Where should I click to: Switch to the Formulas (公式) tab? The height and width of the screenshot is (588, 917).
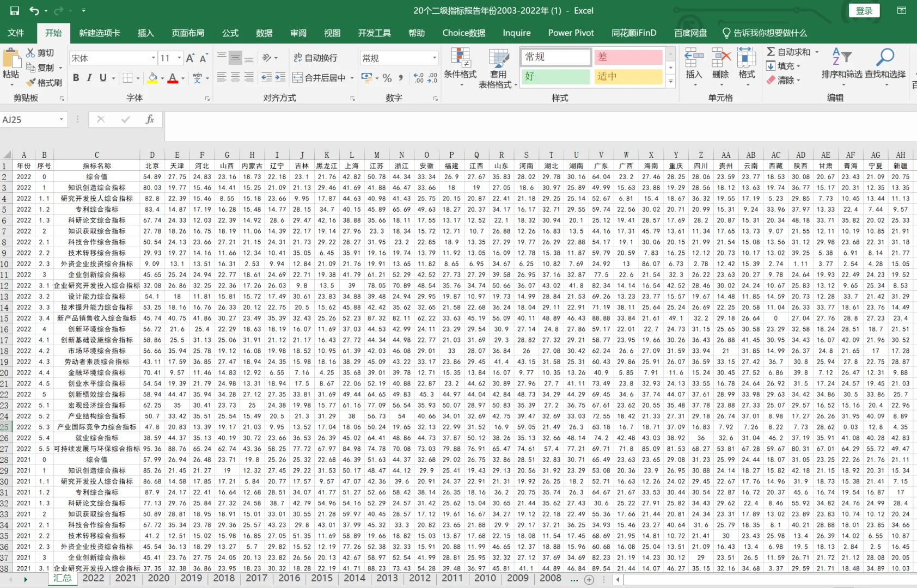point(230,33)
